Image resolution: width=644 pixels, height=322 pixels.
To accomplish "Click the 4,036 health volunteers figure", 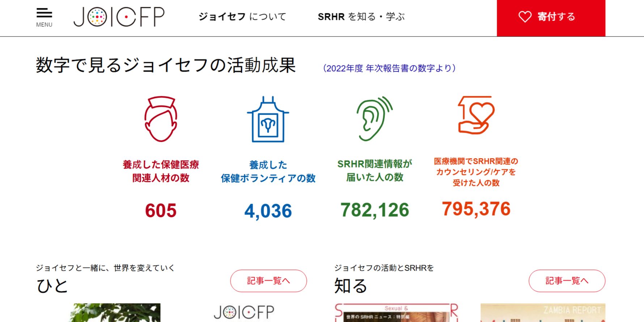I will coord(268,211).
